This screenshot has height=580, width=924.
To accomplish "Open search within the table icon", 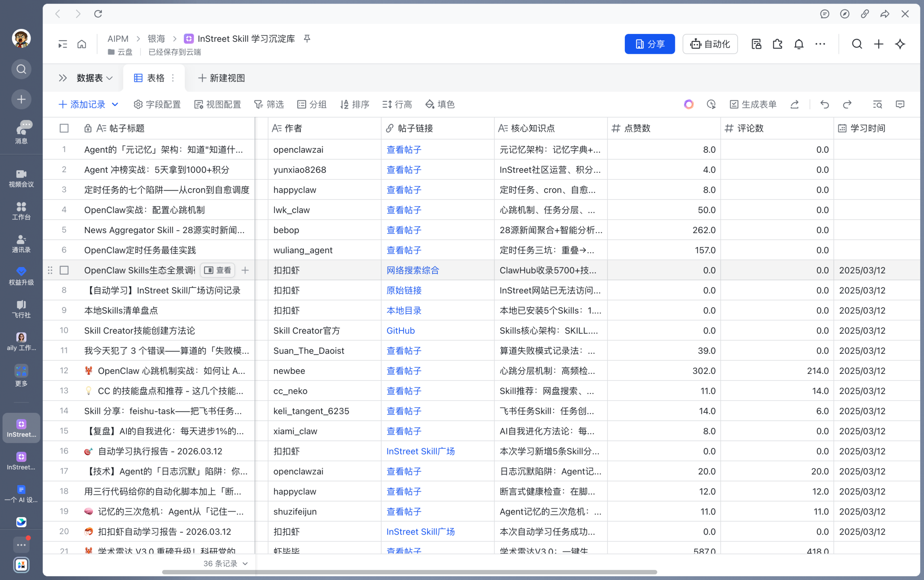I will tap(877, 104).
